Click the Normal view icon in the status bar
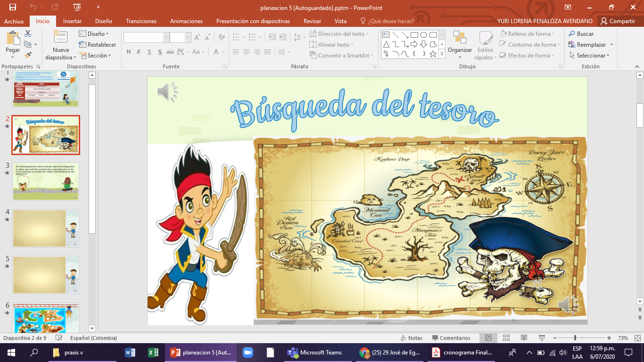644x362 pixels. point(488,338)
